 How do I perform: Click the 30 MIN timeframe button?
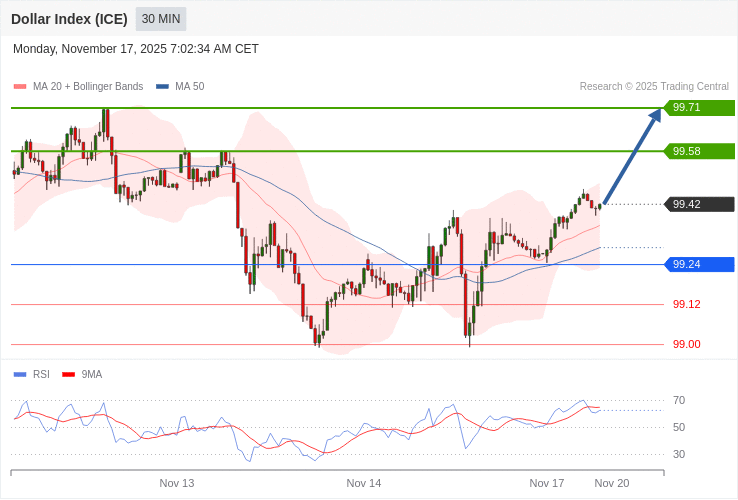point(161,19)
